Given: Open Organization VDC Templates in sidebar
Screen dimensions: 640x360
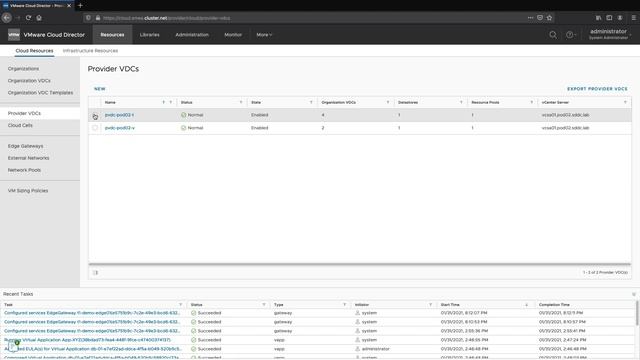Looking at the screenshot, I should [x=40, y=93].
